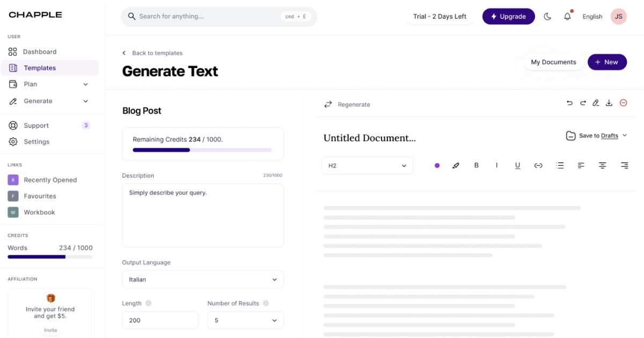Insert a link using the link icon
The width and height of the screenshot is (644, 338).
click(538, 166)
